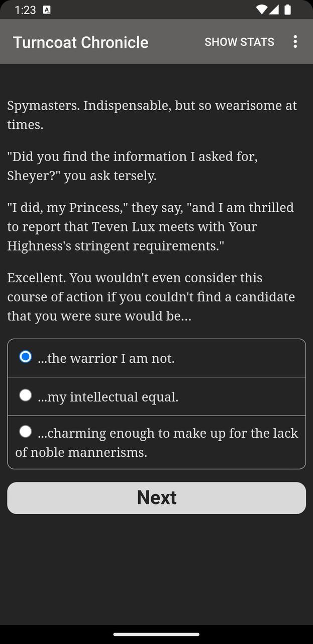Screen dimensions: 313x644
Task: Tap the paragraph starting with Excellent
Action: click(x=151, y=297)
